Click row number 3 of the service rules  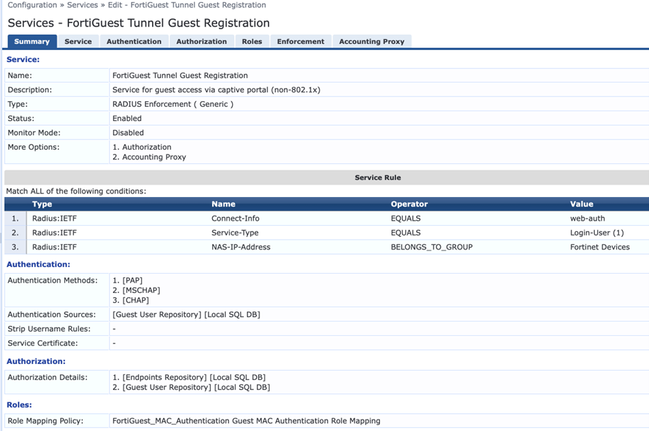[x=15, y=247]
